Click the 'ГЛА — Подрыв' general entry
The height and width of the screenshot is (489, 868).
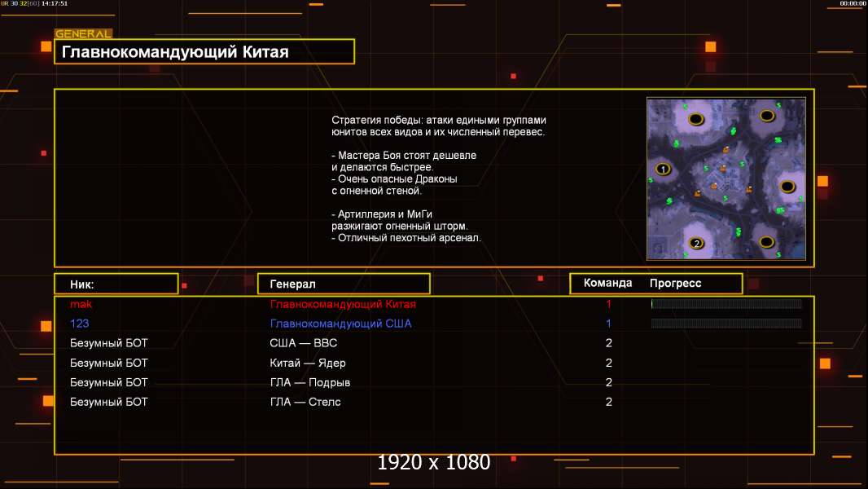310,382
